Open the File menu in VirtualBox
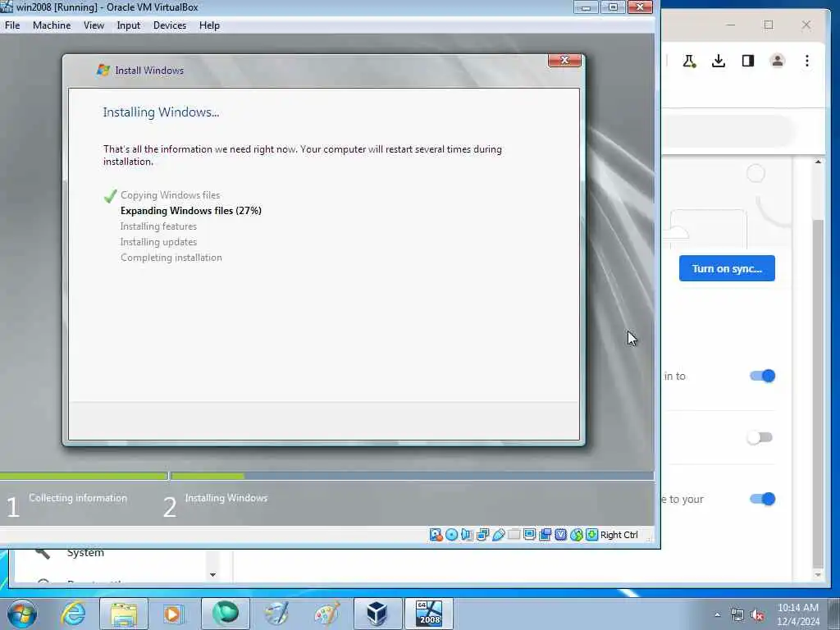The width and height of the screenshot is (840, 630). coord(12,25)
